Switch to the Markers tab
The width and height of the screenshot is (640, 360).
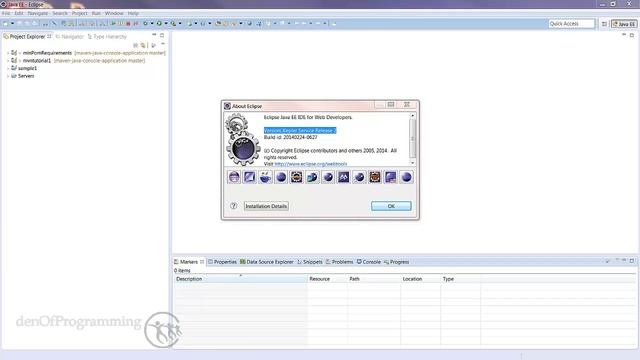[189, 262]
